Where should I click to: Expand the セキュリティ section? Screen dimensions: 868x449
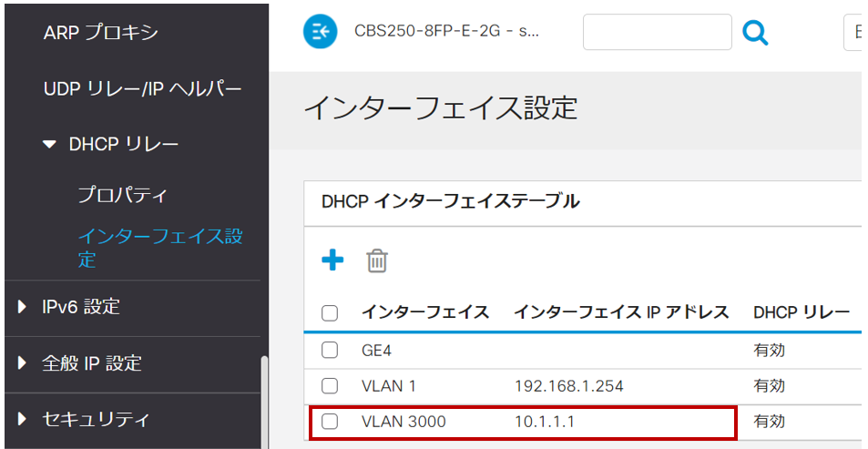click(22, 419)
